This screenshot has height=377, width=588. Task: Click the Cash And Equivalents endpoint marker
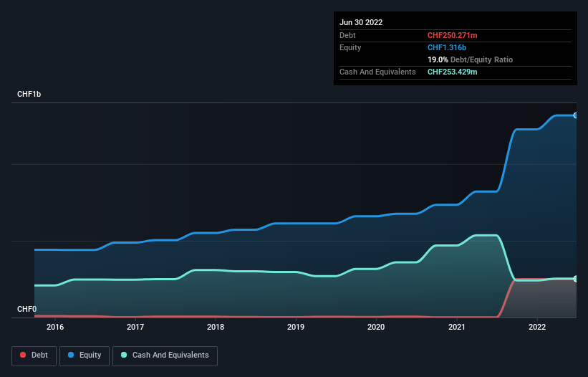[x=576, y=279]
